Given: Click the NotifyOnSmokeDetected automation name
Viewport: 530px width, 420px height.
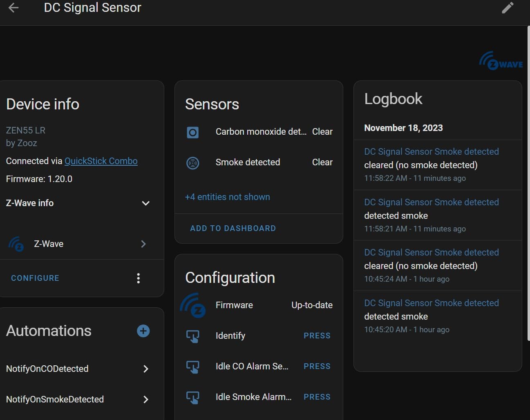Looking at the screenshot, I should coord(55,399).
